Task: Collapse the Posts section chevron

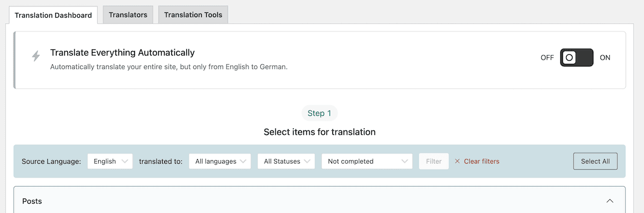Action: point(610,201)
